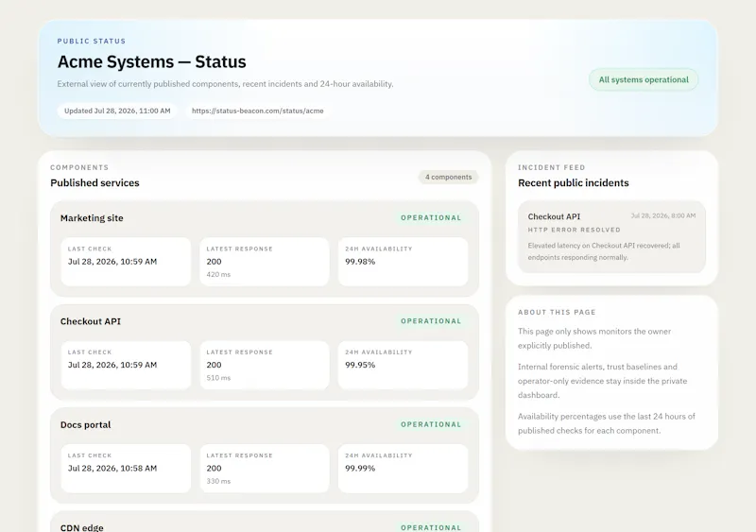
Task: Click Marketing site LATEST RESPONSE label
Action: [x=240, y=249]
